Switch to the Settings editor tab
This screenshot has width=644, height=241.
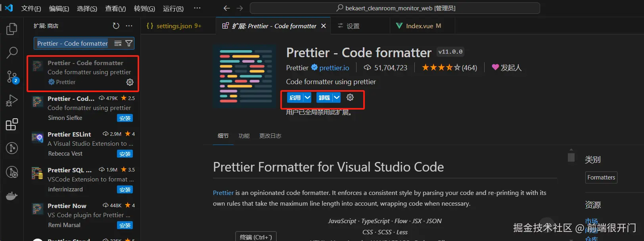point(360,26)
